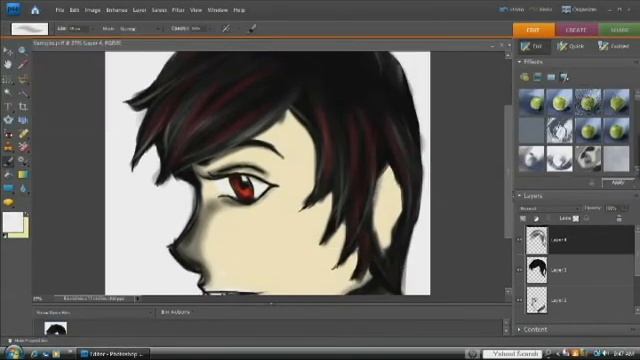
Task: Select the Sponge tool
Action: 8,202
